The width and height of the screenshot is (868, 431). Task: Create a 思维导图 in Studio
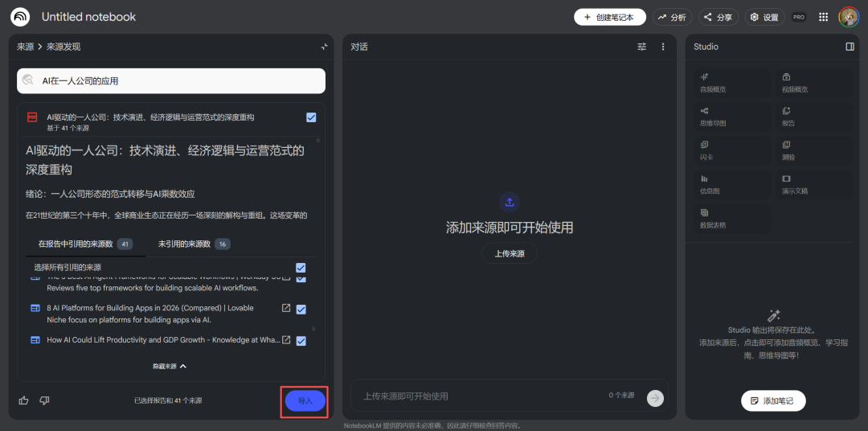(x=732, y=117)
